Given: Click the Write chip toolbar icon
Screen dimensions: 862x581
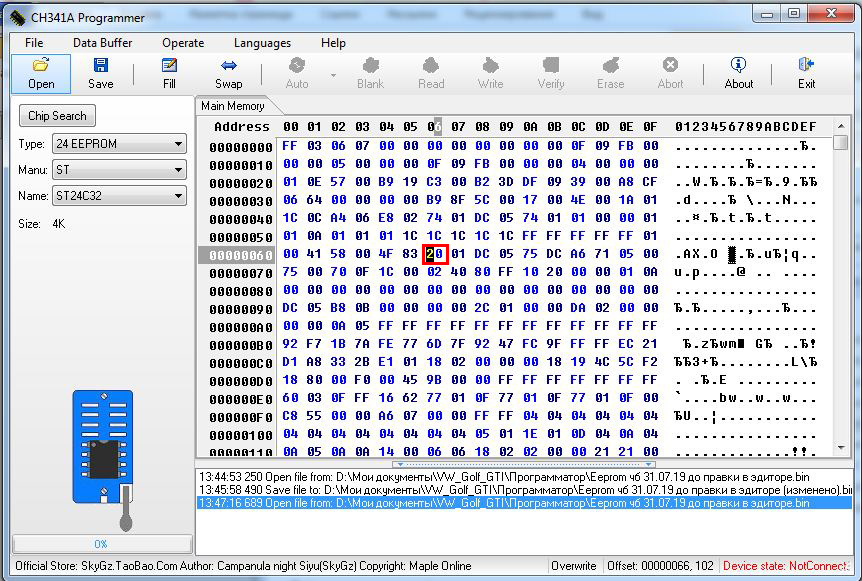Looking at the screenshot, I should pos(490,65).
